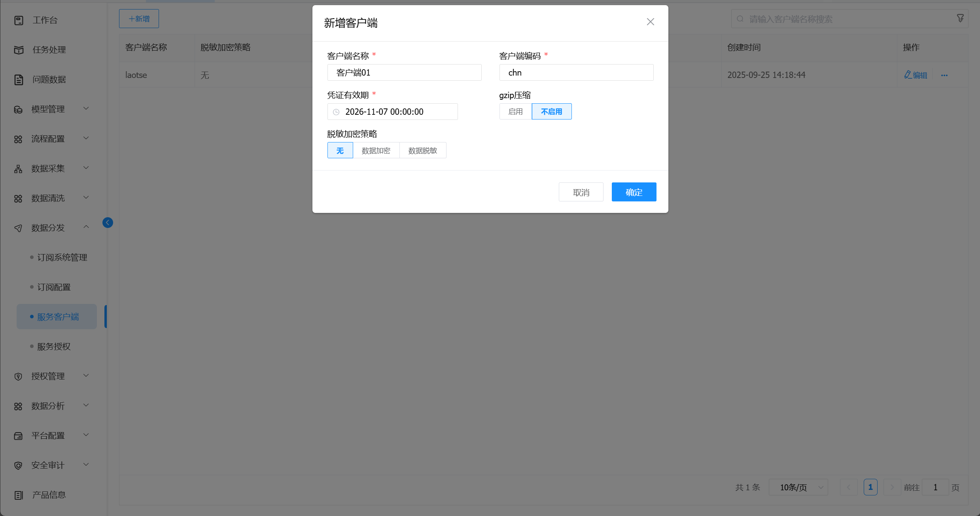This screenshot has width=980, height=516.
Task: Close the 新增客户端 dialog with the X
Action: 650,22
